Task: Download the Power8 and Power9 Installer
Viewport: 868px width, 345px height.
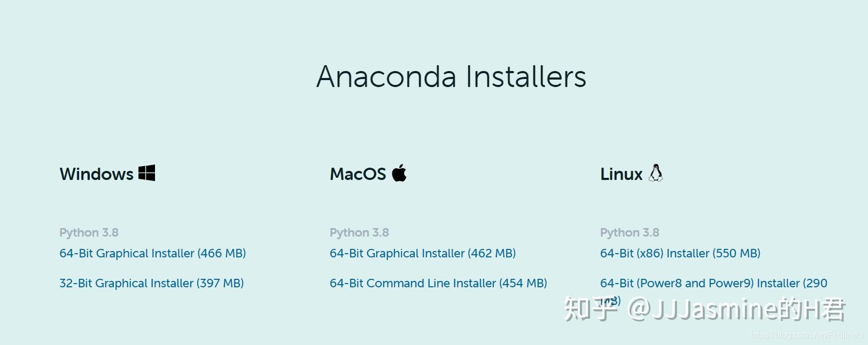Action: 713,283
